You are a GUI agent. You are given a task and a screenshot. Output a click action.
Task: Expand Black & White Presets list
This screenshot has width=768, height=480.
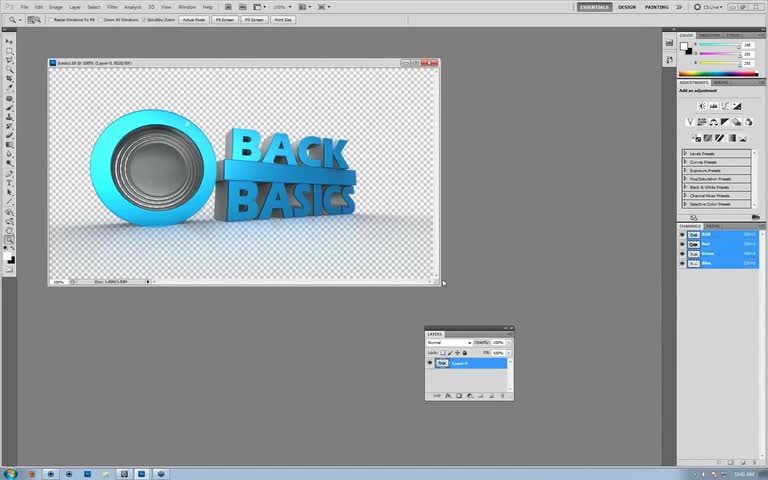click(685, 187)
